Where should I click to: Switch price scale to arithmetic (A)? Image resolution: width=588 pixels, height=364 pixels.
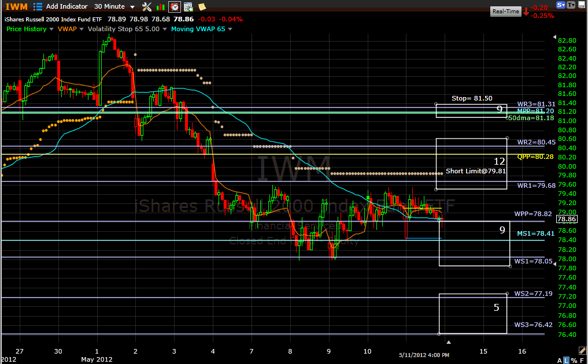click(560, 361)
